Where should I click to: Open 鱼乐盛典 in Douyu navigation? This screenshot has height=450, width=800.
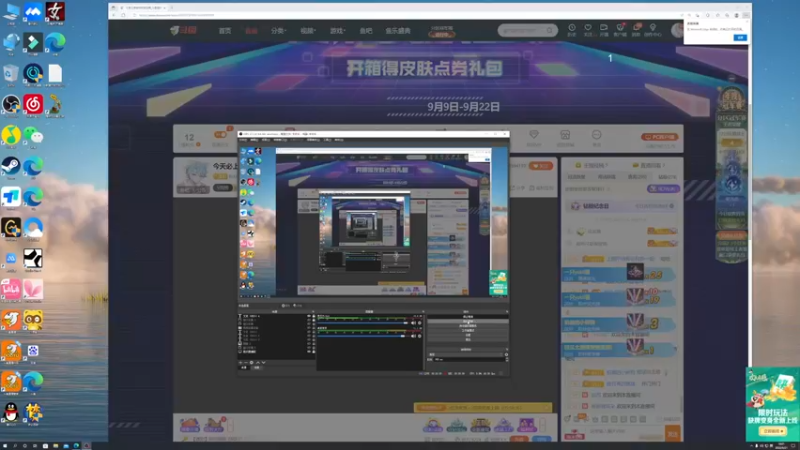398,31
